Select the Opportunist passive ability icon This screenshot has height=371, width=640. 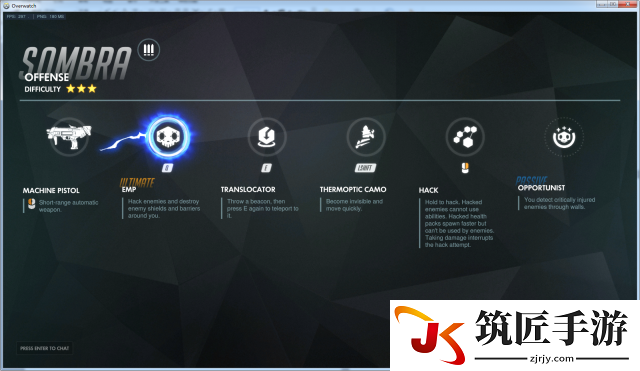[564, 137]
